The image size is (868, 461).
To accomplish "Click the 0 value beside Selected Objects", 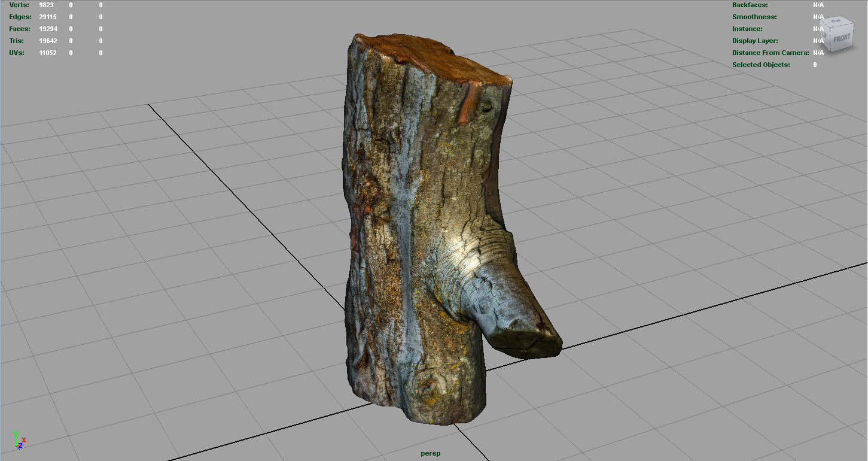I will coord(815,65).
